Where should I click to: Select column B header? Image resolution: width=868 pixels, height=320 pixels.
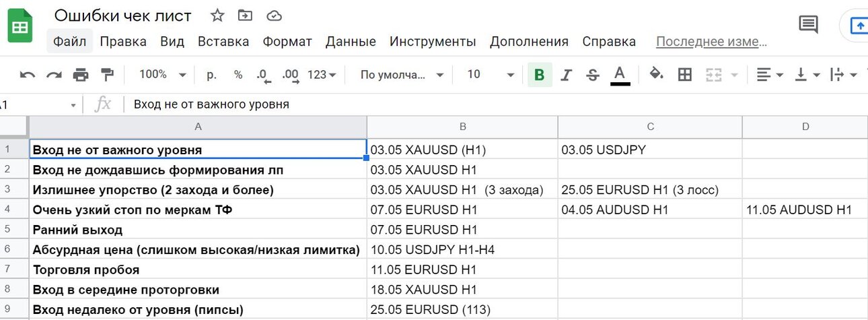coord(462,127)
